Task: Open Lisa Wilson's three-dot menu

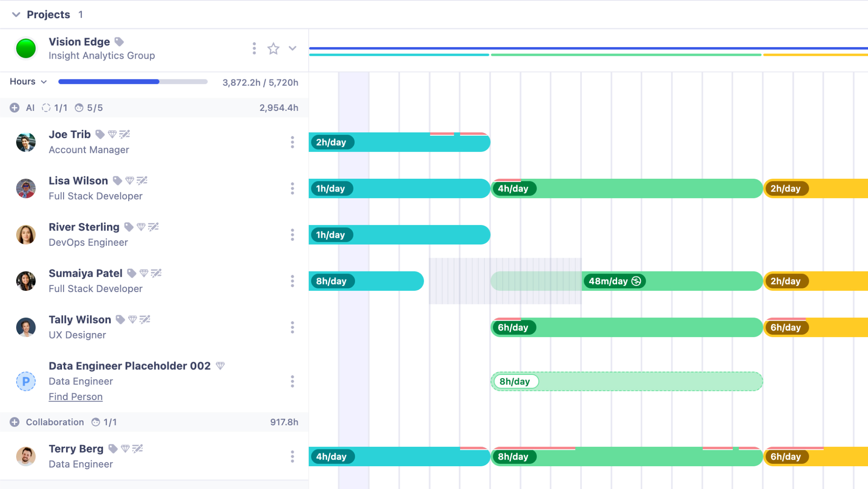Action: pos(292,188)
